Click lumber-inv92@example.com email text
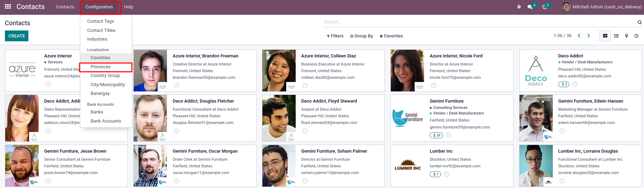The height and width of the screenshot is (188, 644). (455, 166)
